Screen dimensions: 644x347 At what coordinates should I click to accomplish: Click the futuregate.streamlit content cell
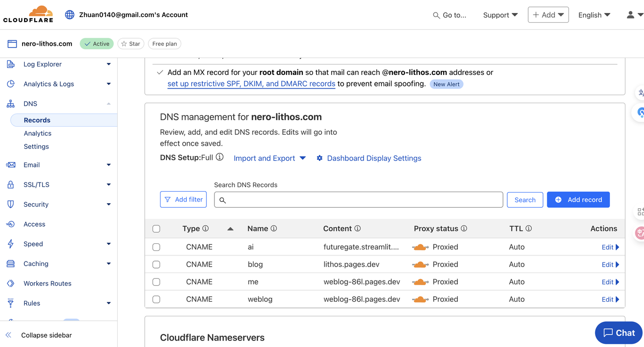click(361, 247)
